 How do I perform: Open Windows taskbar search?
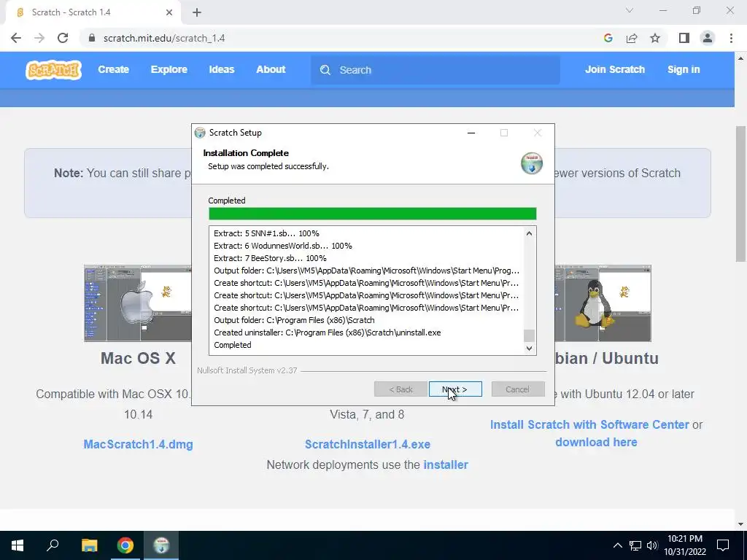(53, 545)
